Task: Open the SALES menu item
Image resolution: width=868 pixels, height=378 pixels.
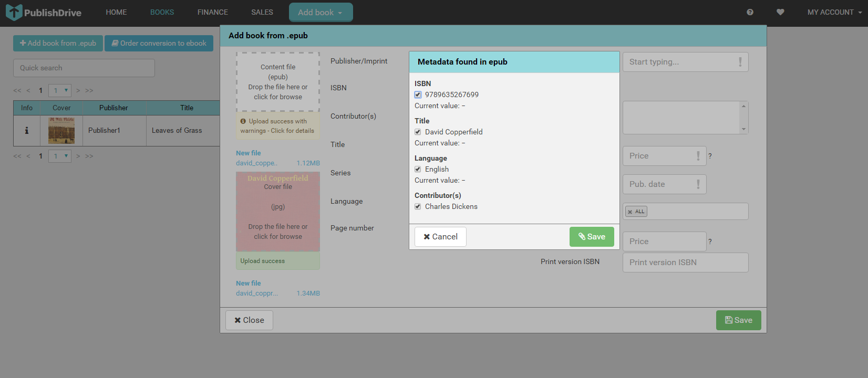Action: pos(262,12)
